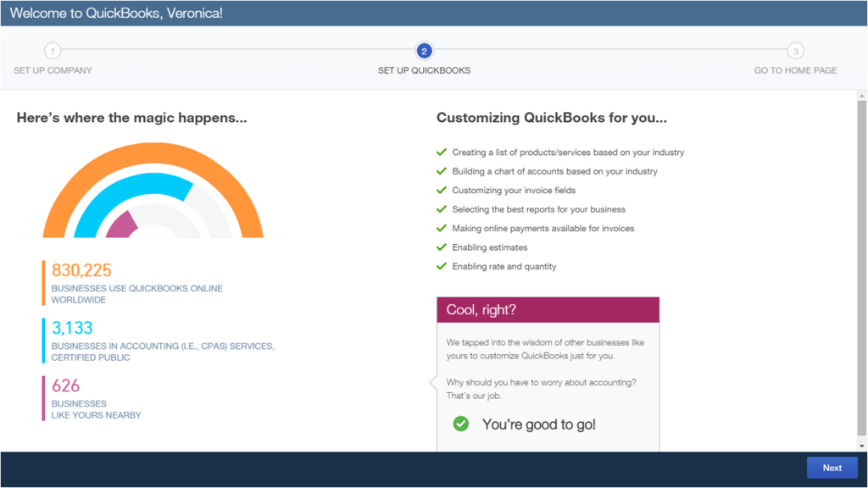Screen dimensions: 868x488
Task: Click the SET UP QUICKBOOKS step label
Action: coord(424,70)
